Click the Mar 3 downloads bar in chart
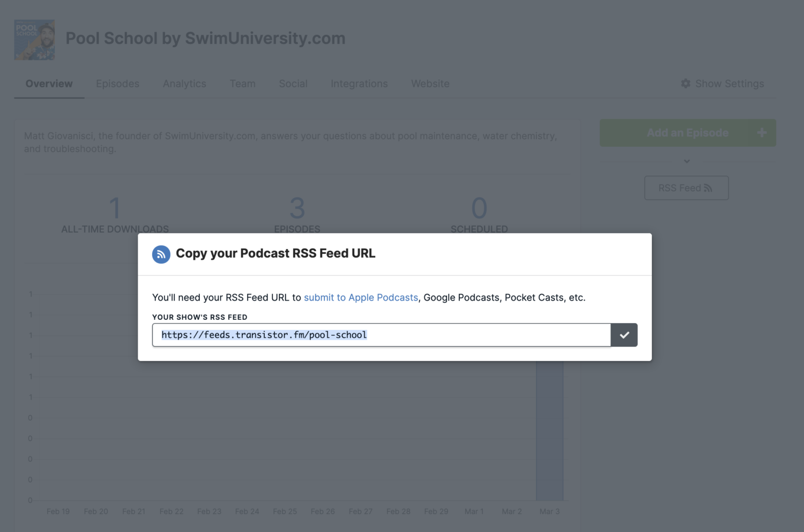Image resolution: width=804 pixels, height=532 pixels. coord(549,430)
